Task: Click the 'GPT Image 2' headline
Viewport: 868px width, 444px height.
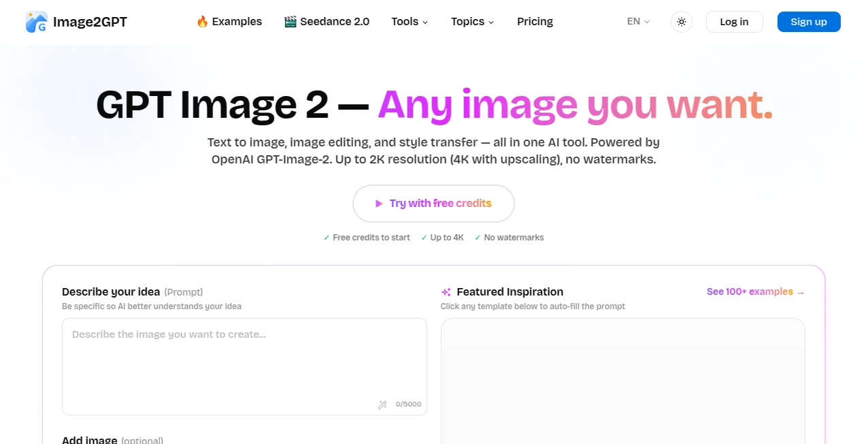Action: coord(212,105)
